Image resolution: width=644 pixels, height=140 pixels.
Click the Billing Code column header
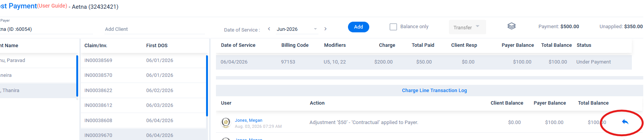(x=295, y=45)
